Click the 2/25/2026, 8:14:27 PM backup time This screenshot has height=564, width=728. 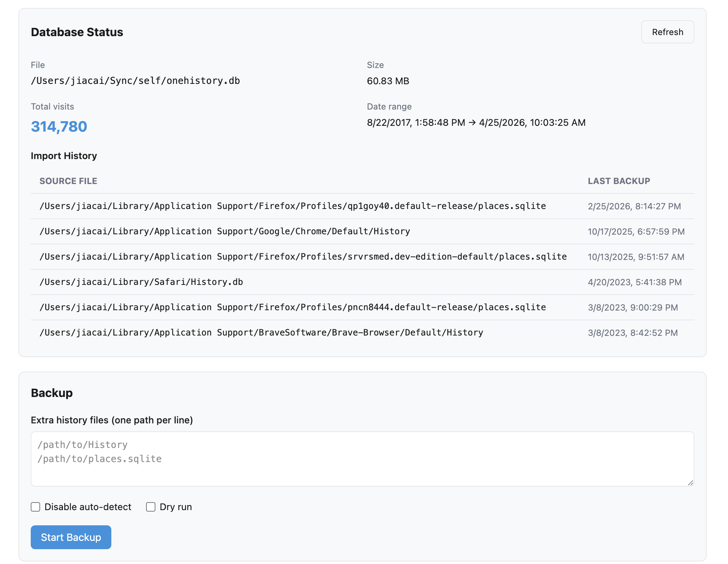634,206
